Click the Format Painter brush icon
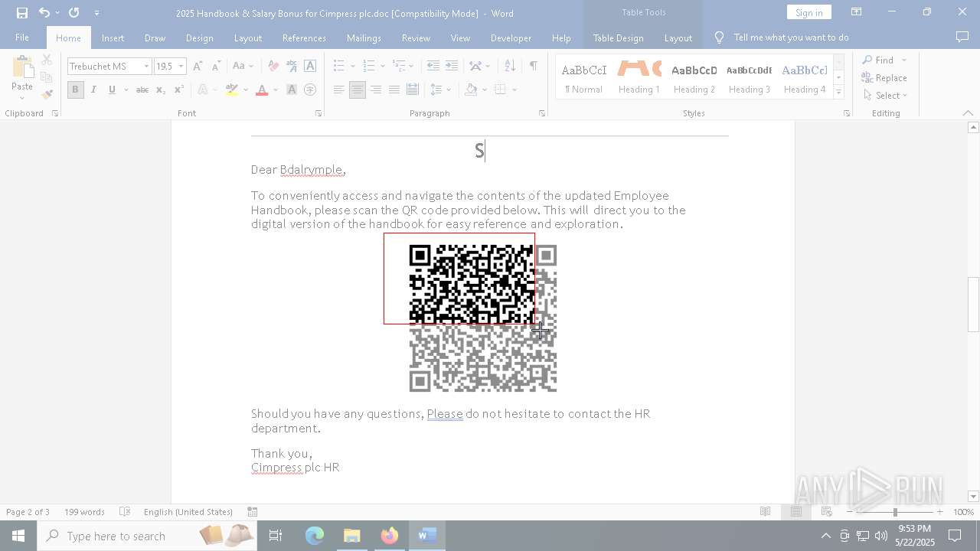 (x=47, y=95)
